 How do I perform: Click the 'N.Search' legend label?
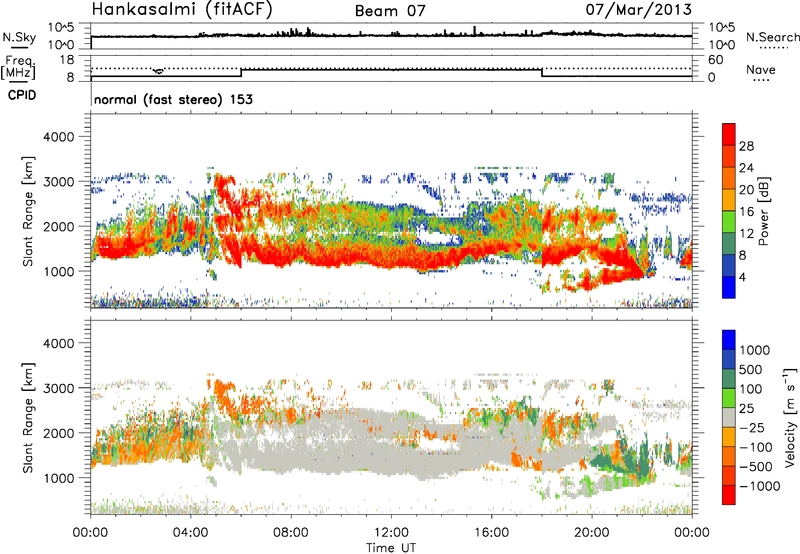click(772, 37)
